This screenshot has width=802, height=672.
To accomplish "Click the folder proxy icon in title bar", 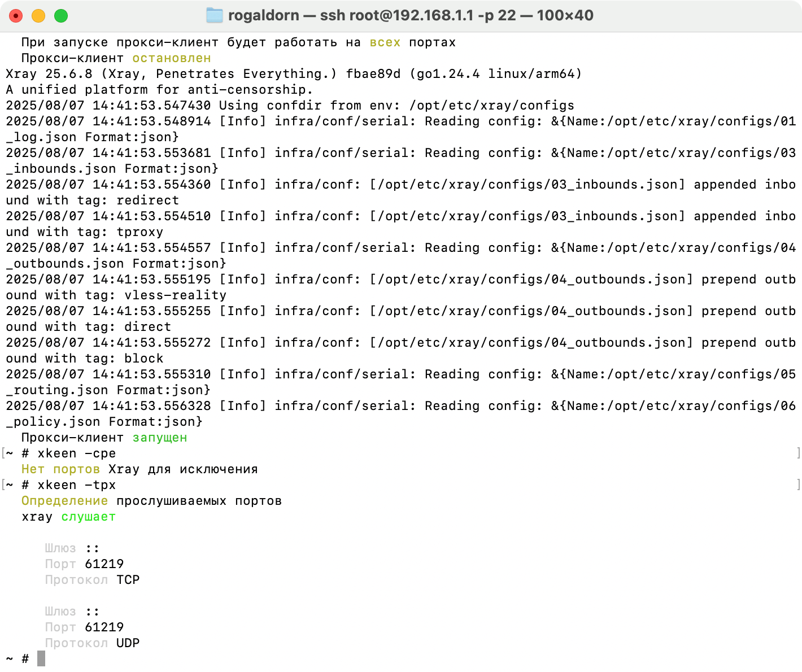I will (x=214, y=15).
